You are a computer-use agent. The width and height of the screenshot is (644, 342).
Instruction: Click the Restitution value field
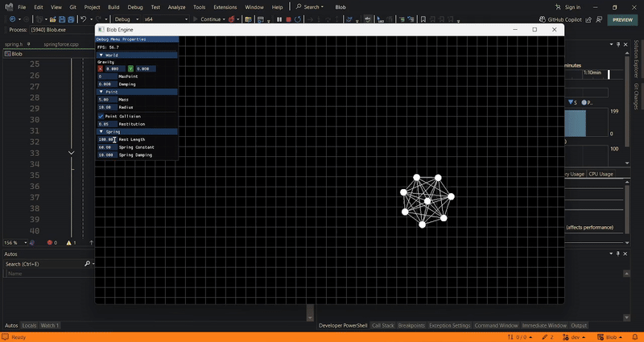[x=107, y=124]
